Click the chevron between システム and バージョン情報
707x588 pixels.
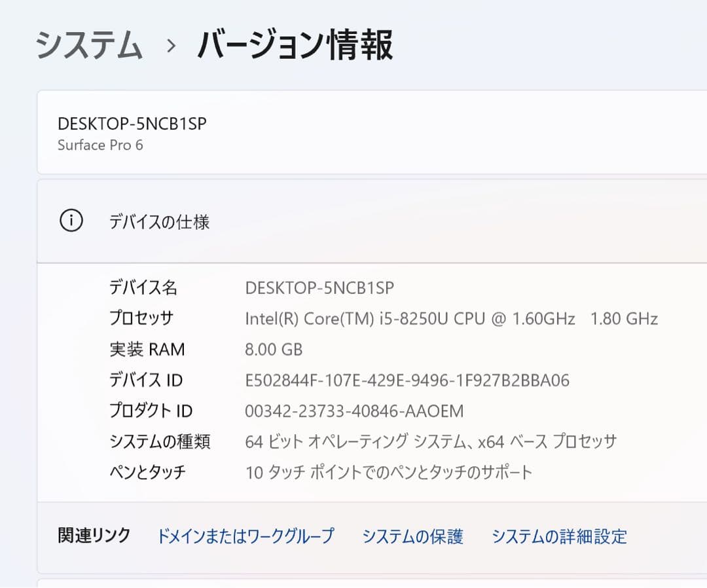(x=171, y=45)
